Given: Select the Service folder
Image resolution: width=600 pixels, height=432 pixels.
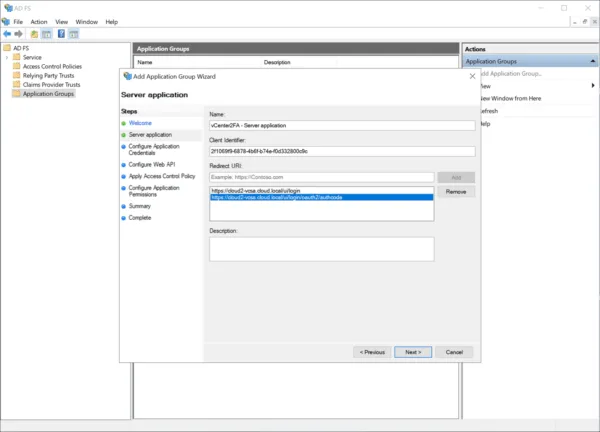Looking at the screenshot, I should (x=32, y=57).
